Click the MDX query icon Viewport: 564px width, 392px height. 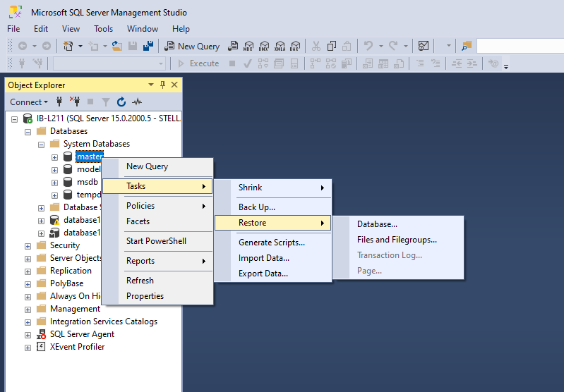coord(248,46)
